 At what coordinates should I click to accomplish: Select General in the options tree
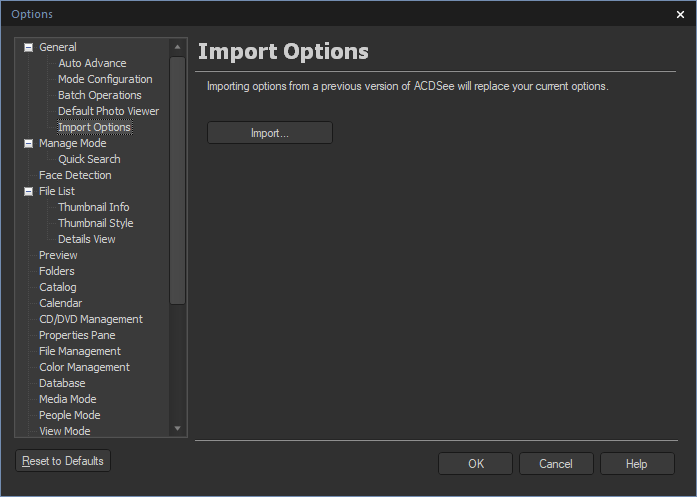tap(58, 47)
